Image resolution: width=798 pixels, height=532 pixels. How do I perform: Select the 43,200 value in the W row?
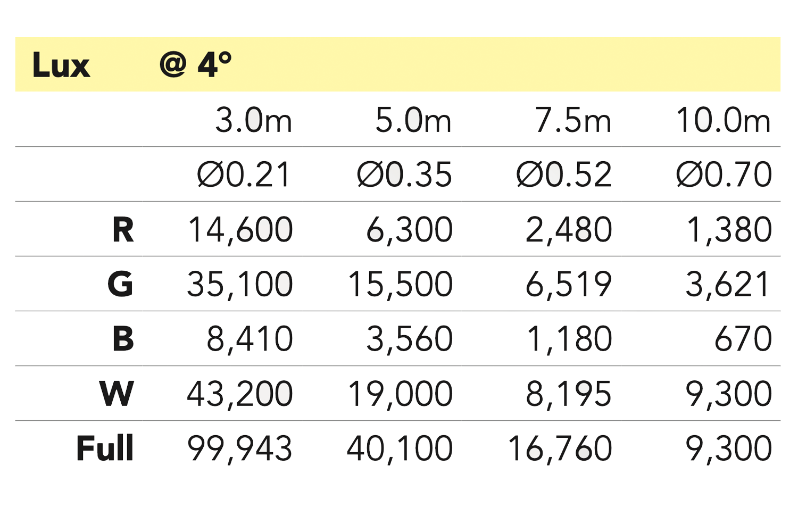coord(240,394)
